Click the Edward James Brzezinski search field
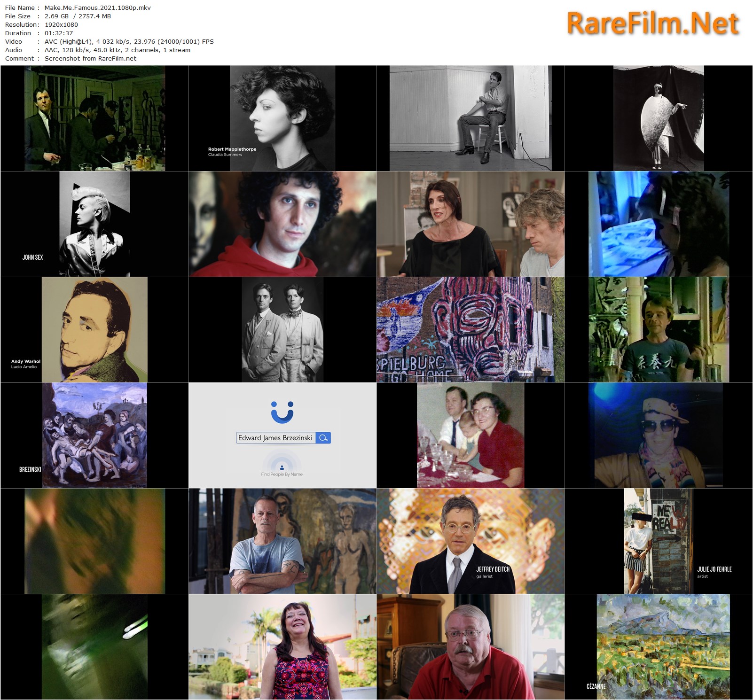The image size is (753, 700). 275,438
